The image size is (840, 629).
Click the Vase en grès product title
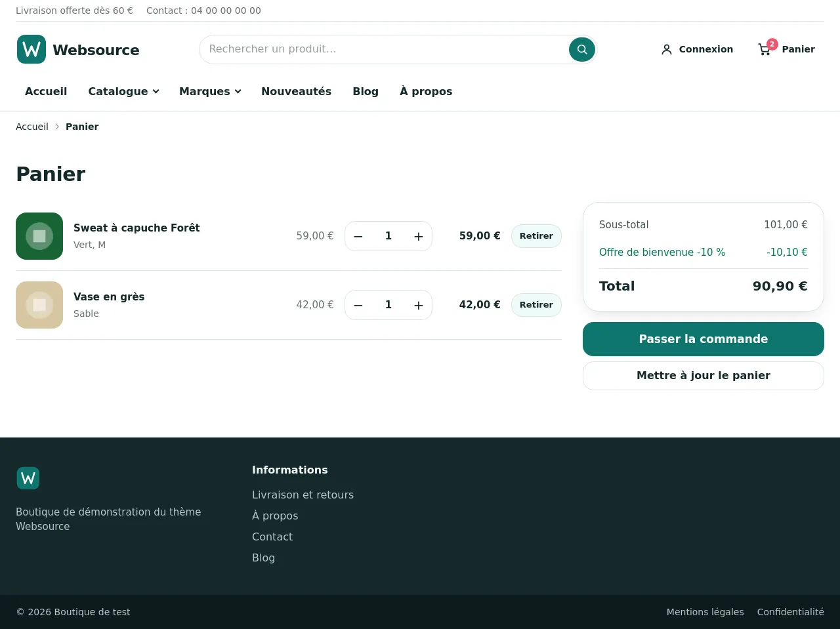109,296
